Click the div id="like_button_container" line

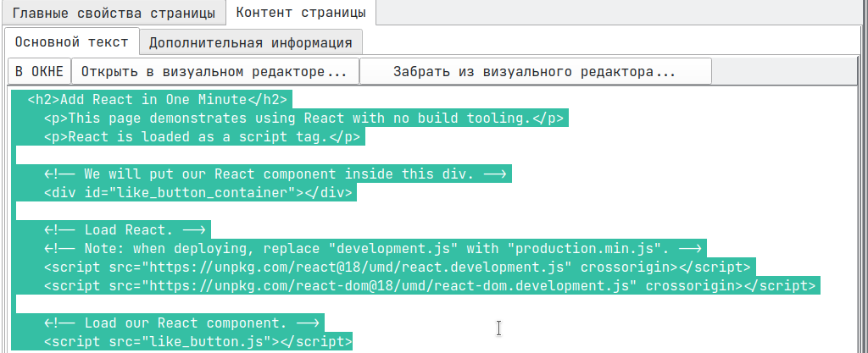click(198, 193)
